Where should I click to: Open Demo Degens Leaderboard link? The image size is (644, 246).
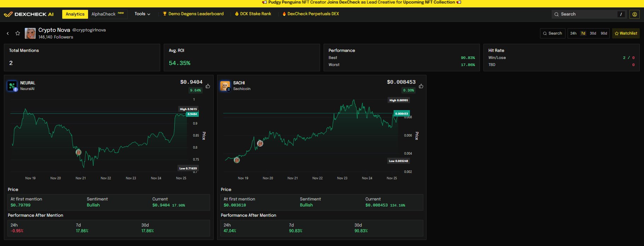pos(193,14)
